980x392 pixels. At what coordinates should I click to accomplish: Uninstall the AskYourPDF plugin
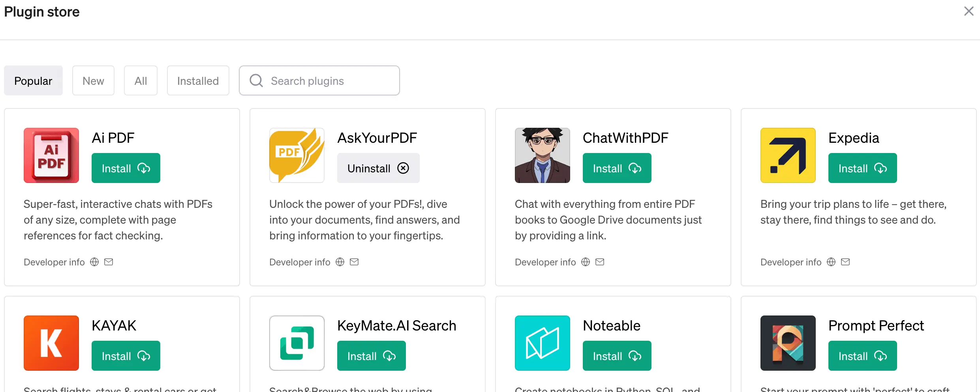pos(378,168)
